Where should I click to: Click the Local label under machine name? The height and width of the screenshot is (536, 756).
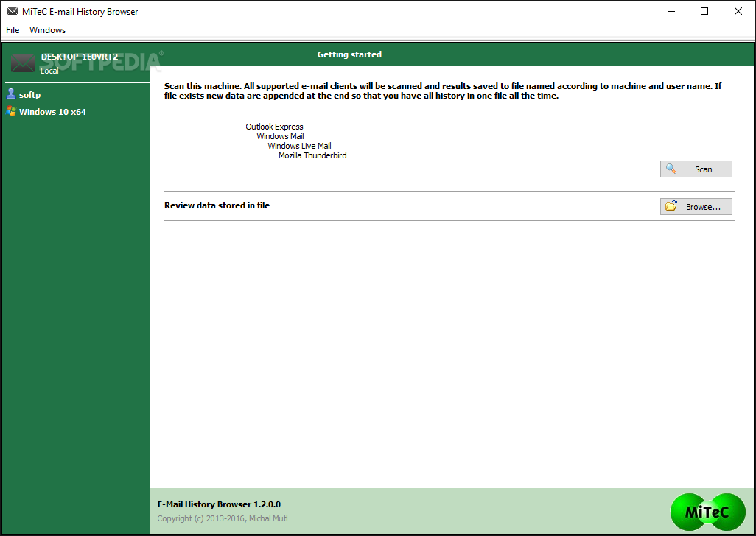click(49, 71)
